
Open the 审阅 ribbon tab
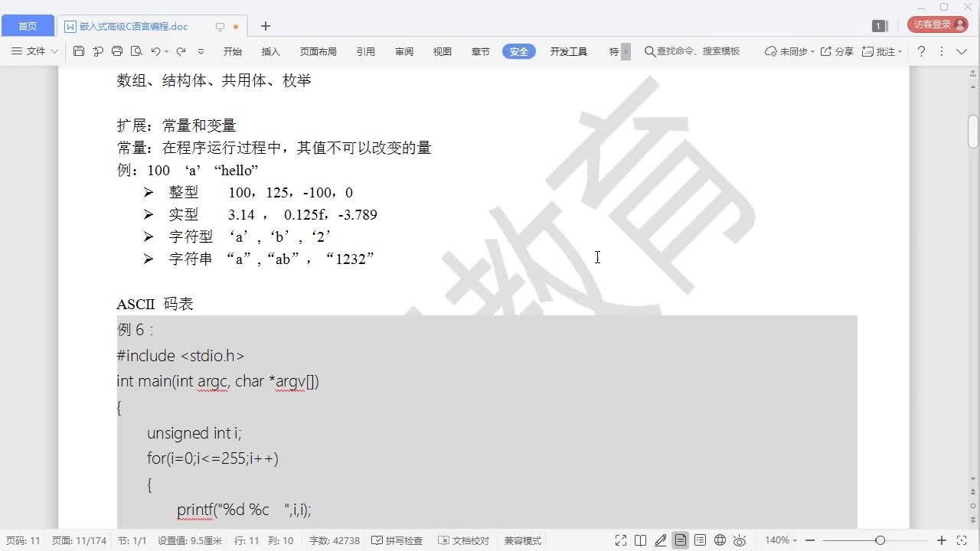point(404,51)
